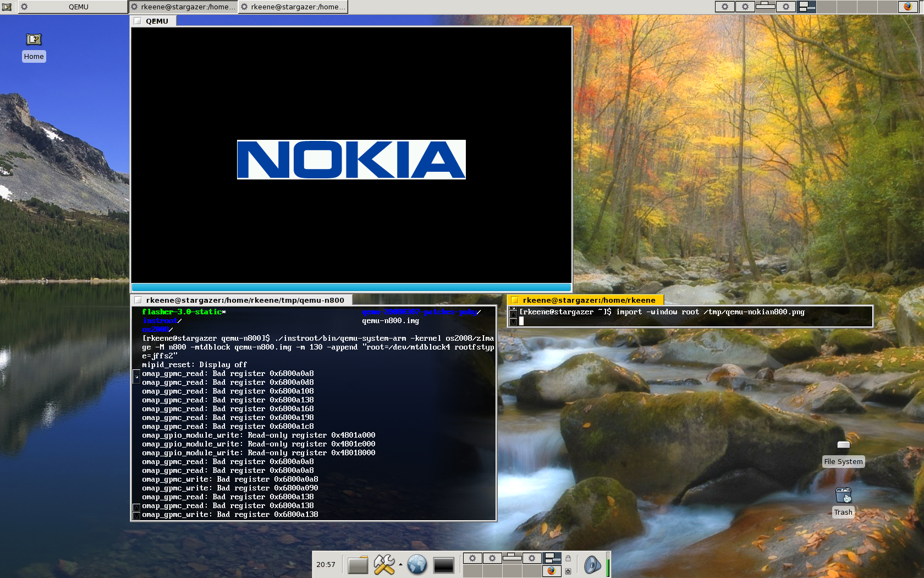
Task: Click the last 'omap_gpmc_write: Bad register 0x6800a138' line
Action: (x=230, y=515)
